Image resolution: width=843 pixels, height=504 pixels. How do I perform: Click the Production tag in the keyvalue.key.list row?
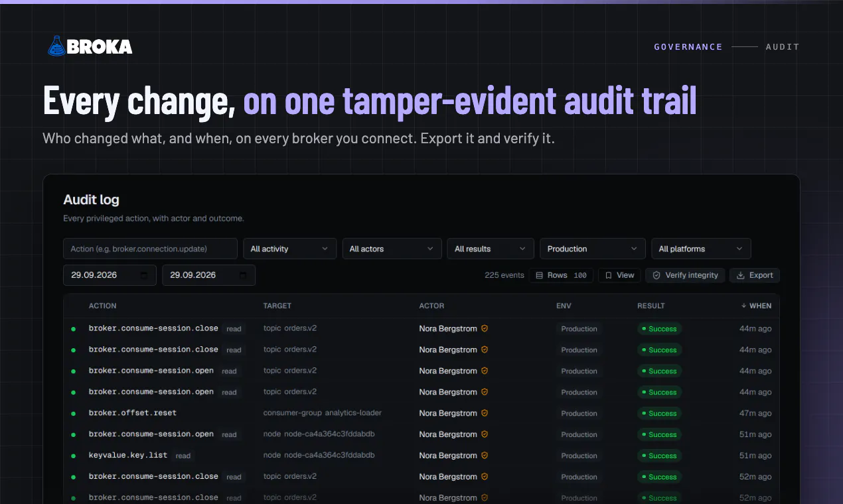[579, 456]
